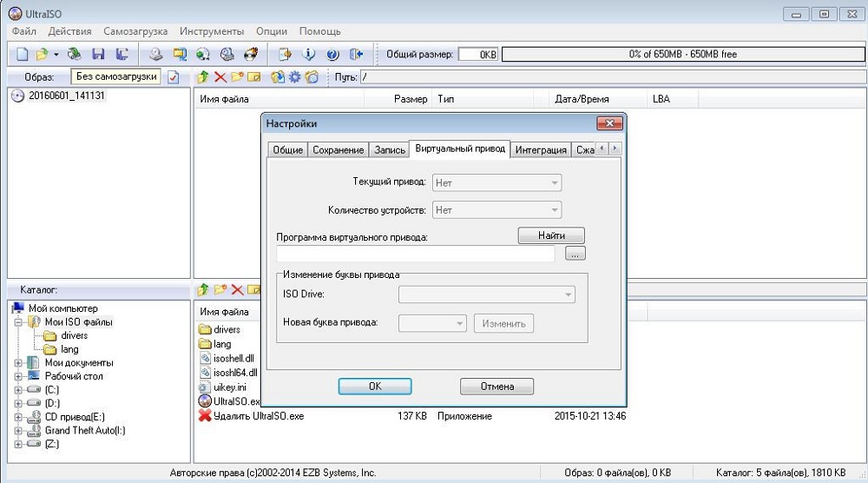This screenshot has height=483, width=868.
Task: Click the Каталог pane Up folder arrow
Action: (x=202, y=289)
